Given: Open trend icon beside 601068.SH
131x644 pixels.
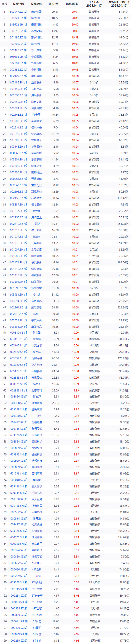Looking at the screenshot, I should (25, 57).
